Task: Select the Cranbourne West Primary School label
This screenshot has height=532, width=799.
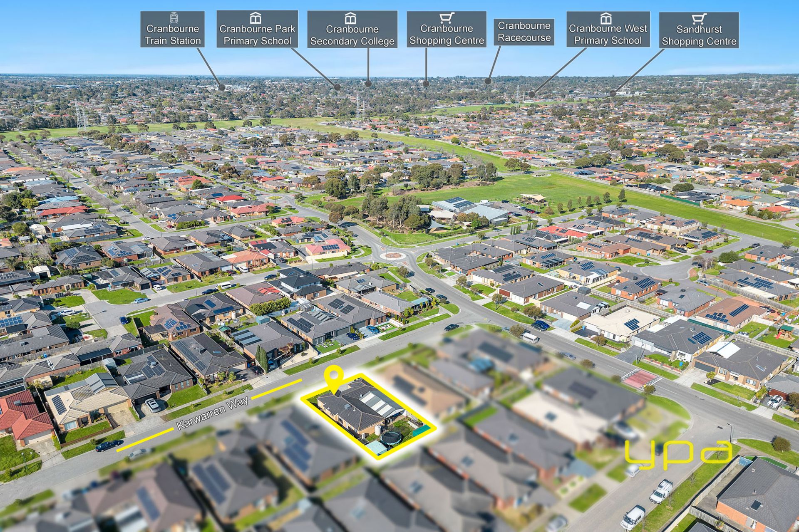Action: pos(608,35)
